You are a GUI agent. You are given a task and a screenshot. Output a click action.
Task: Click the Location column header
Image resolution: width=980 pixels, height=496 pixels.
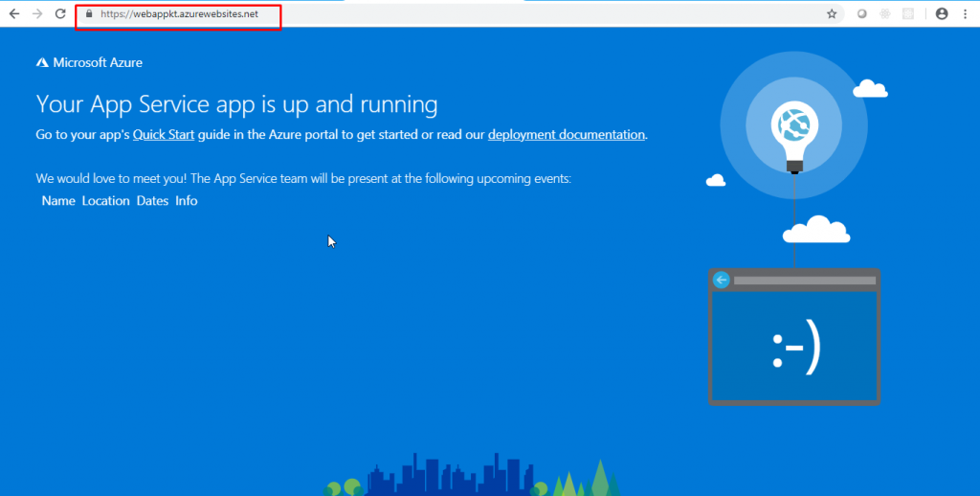105,201
